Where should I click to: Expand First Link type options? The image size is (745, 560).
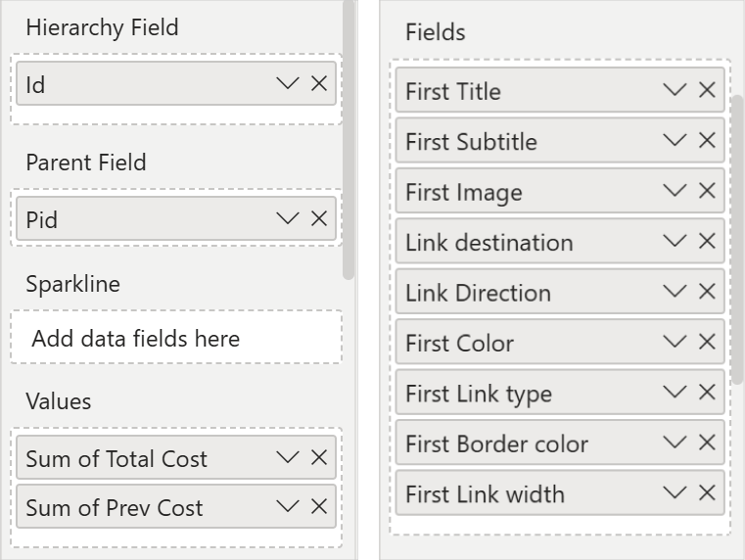tap(675, 393)
